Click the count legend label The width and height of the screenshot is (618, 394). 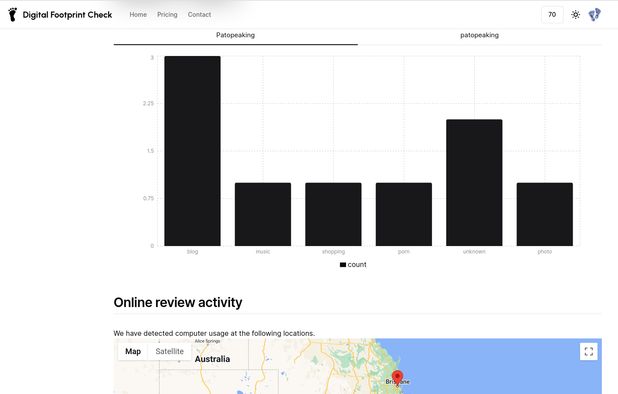tap(357, 265)
